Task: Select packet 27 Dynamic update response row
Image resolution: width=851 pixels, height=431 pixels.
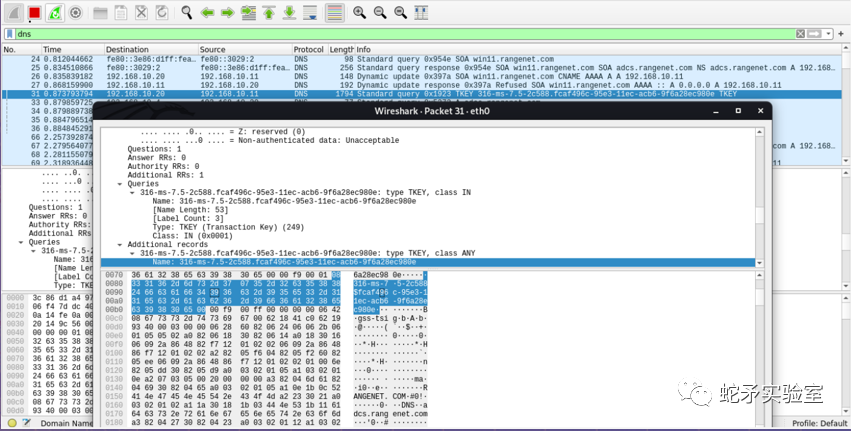Action: click(421, 85)
